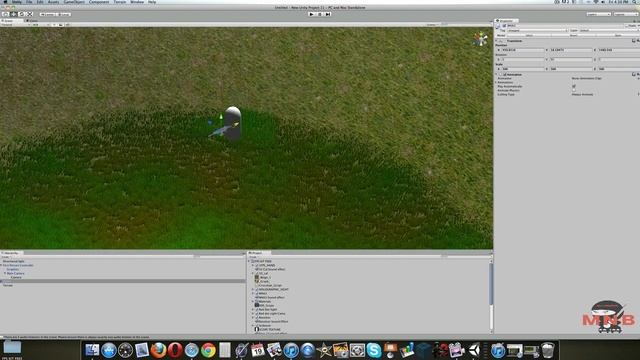Open Skype from the Dock

tap(373, 350)
